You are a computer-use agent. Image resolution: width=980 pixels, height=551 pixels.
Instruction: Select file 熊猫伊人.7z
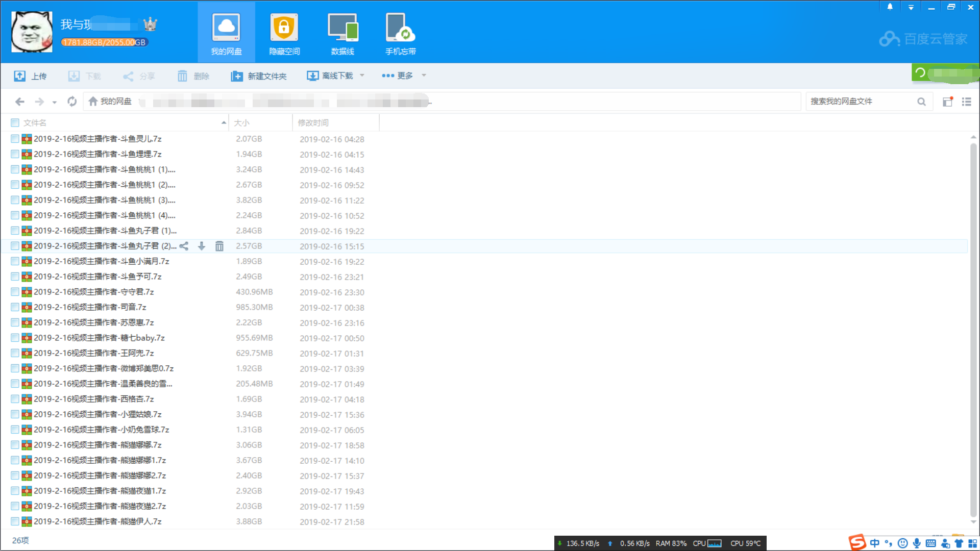pos(97,521)
